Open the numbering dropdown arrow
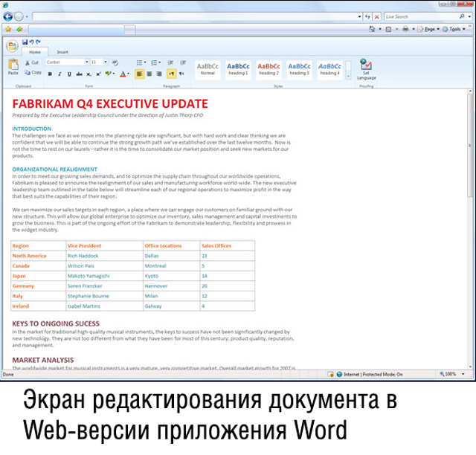Screen dimensions: 476x455 tap(160, 62)
